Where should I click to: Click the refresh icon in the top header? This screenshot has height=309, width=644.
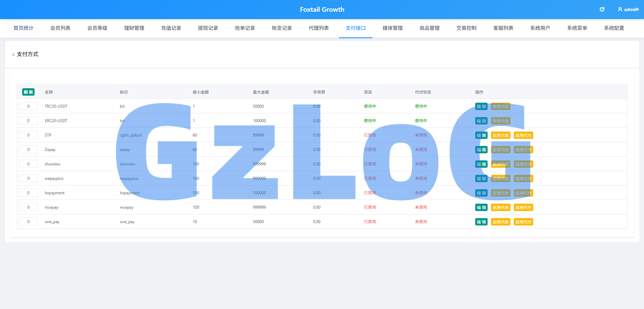point(602,9)
